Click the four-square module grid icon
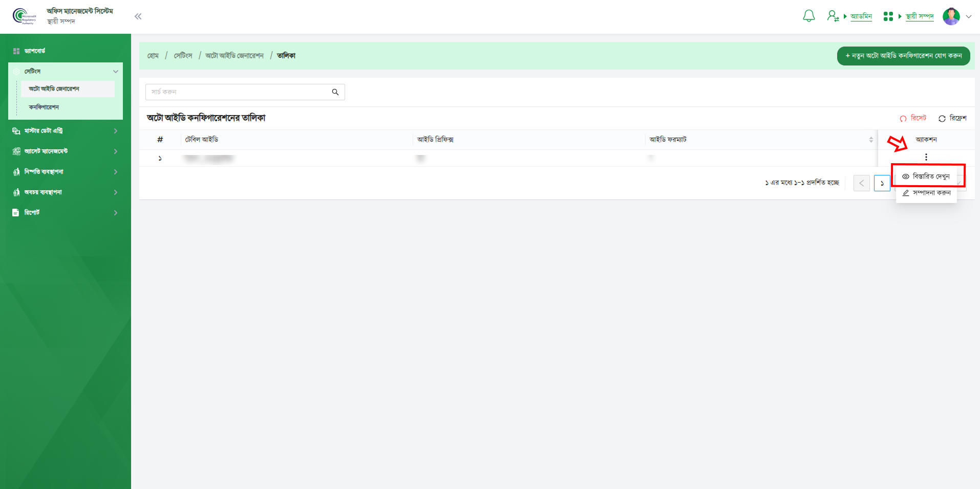 coord(888,16)
